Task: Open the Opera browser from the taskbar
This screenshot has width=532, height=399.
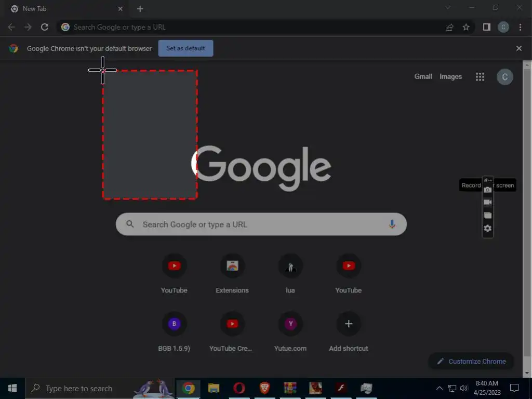Action: (x=239, y=388)
